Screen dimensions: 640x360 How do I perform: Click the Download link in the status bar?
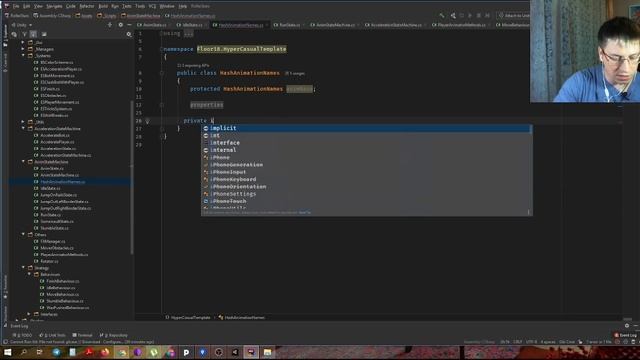tap(92, 342)
